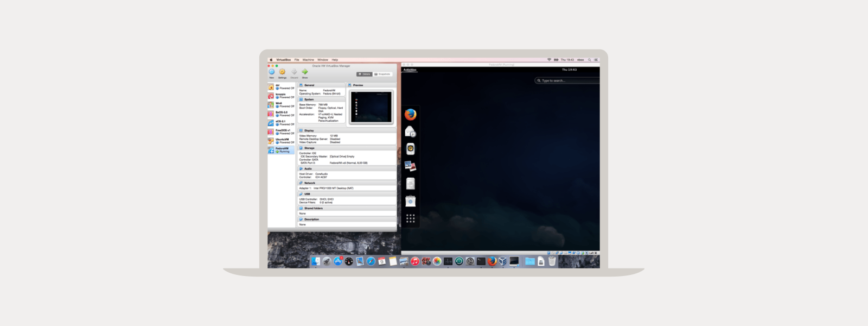The width and height of the screenshot is (868, 326).
Task: Open Time Machine in the Dock
Action: (459, 261)
